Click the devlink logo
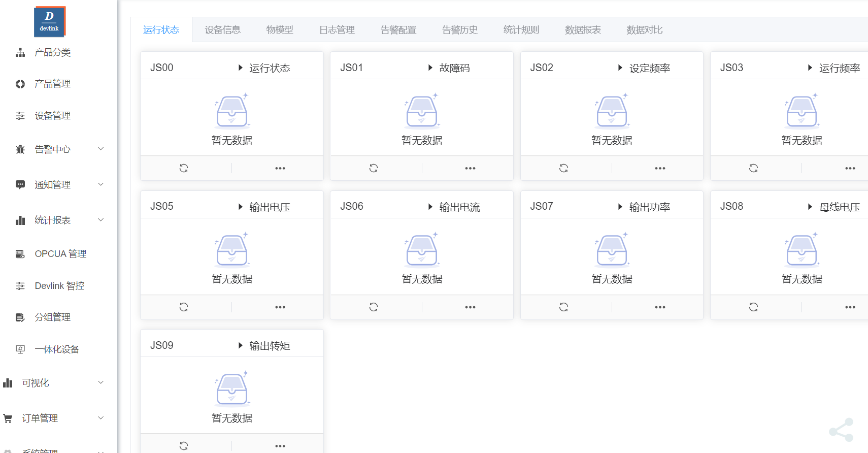The width and height of the screenshot is (868, 453). (50, 22)
